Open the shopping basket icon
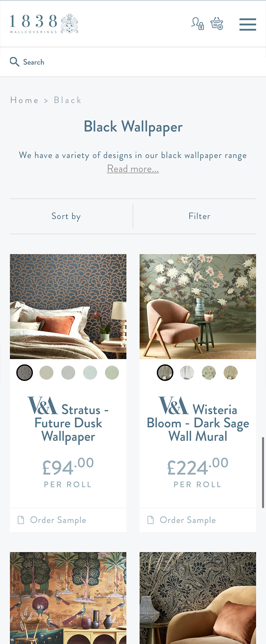The height and width of the screenshot is (644, 266). 217,23
